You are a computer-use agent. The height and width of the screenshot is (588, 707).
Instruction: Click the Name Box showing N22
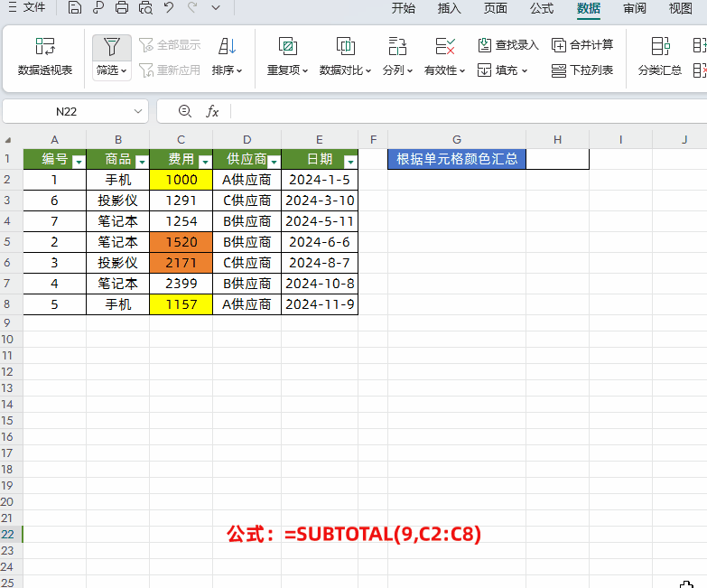66,111
